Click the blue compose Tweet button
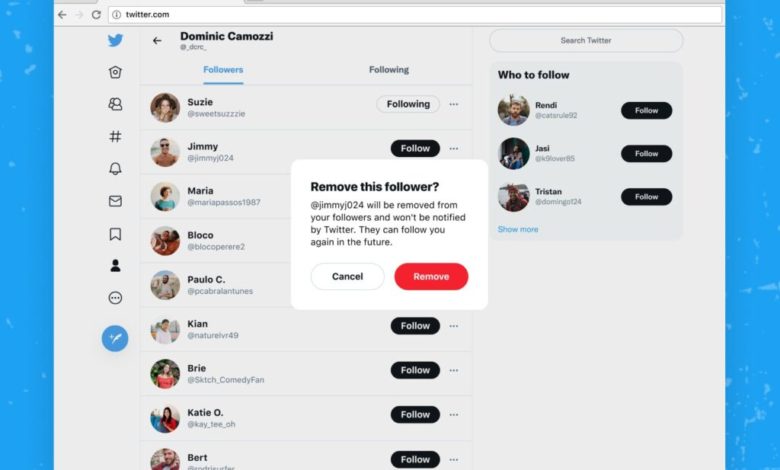This screenshot has width=780, height=470. click(x=115, y=339)
